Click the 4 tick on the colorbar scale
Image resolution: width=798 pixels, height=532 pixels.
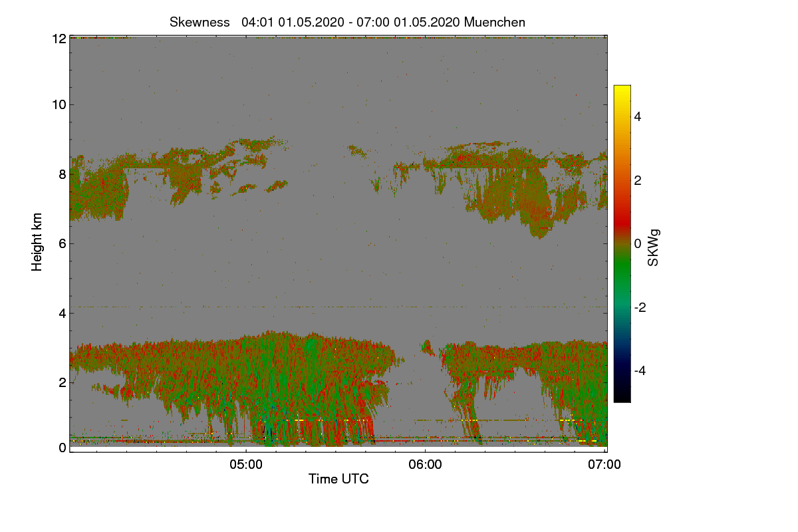pos(637,116)
